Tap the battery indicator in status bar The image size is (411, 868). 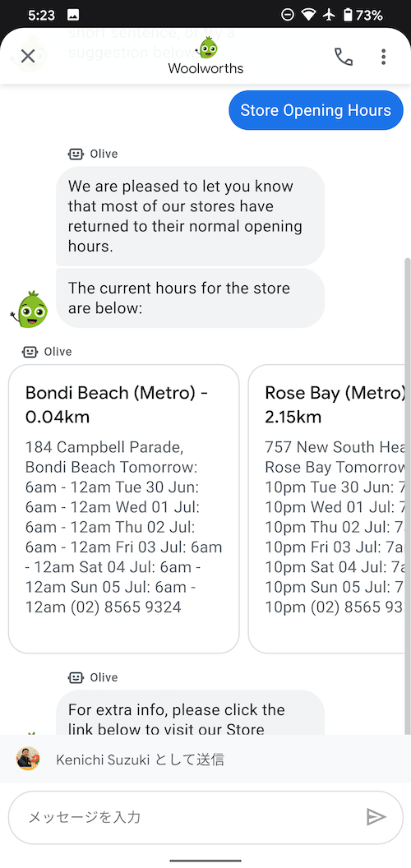point(348,15)
